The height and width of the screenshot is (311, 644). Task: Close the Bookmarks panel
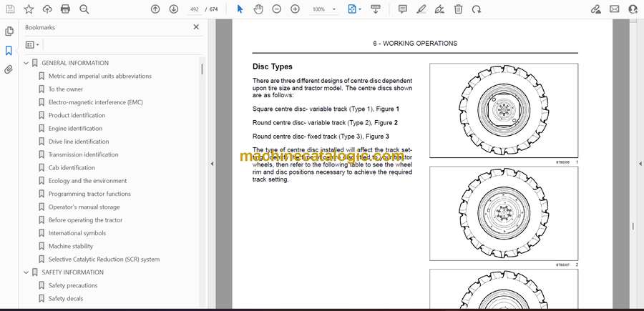(x=197, y=27)
